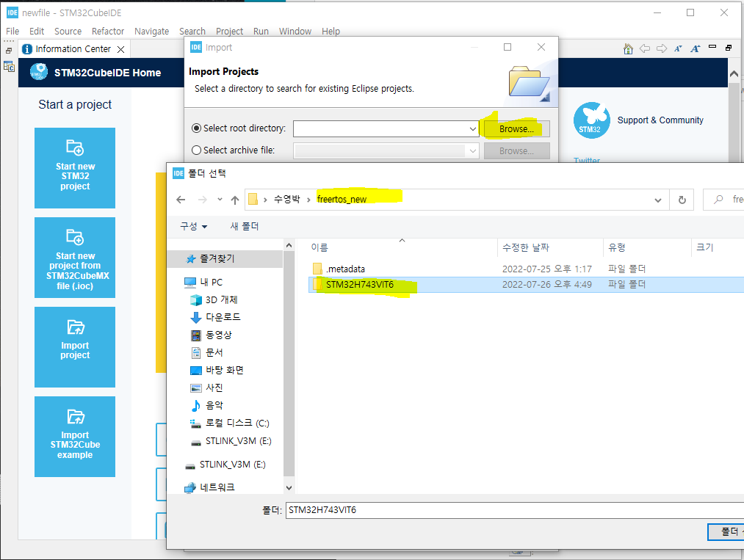The image size is (744, 560).
Task: Open the Refactor menu
Action: tap(108, 32)
